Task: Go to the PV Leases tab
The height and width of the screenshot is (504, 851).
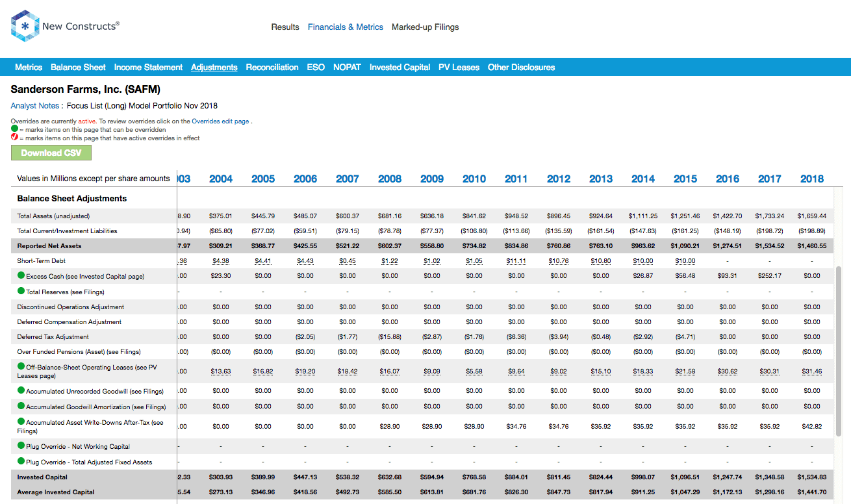Action: (x=459, y=67)
